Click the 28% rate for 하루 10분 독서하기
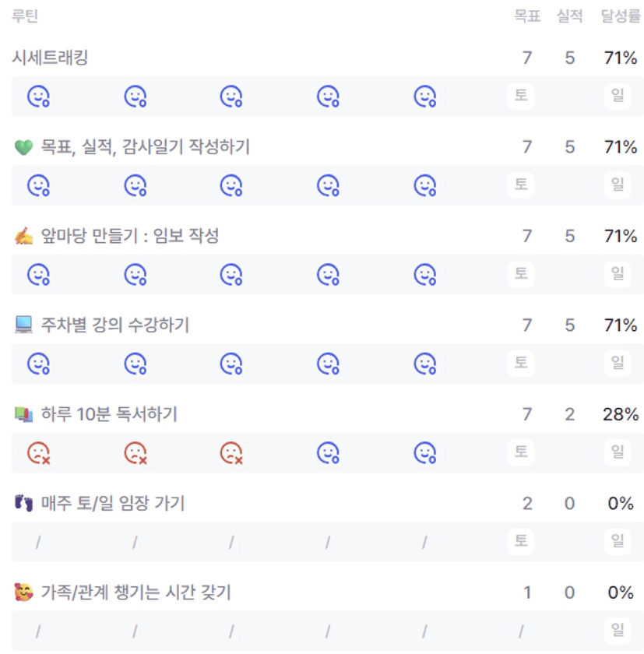 [x=620, y=414]
